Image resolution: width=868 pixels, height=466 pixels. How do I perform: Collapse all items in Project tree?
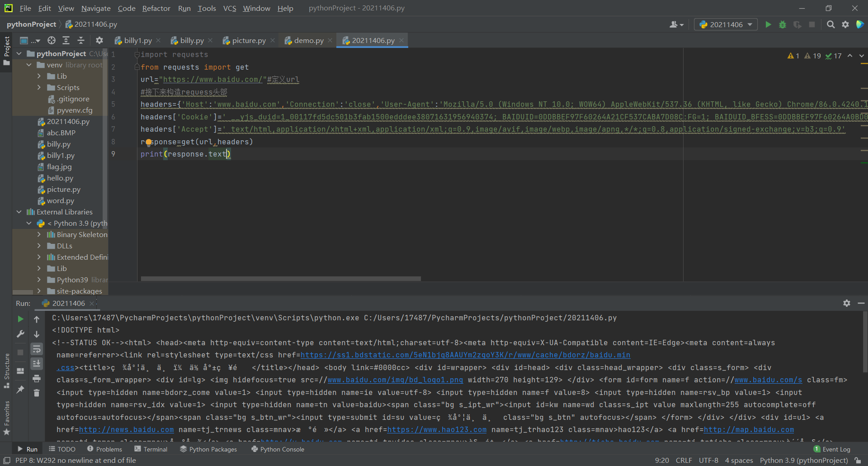coord(81,40)
